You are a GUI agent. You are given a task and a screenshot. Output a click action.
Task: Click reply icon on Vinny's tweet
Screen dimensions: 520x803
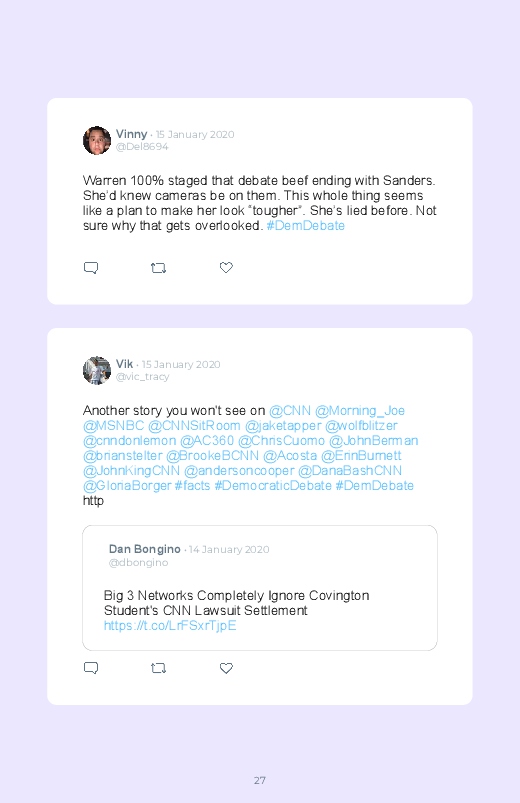[x=91, y=268]
